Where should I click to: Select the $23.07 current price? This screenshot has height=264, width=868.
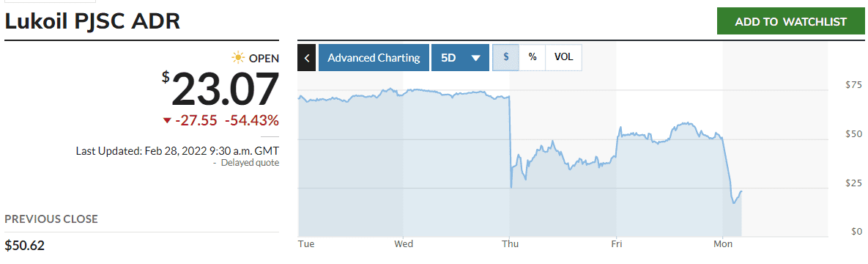pos(221,90)
